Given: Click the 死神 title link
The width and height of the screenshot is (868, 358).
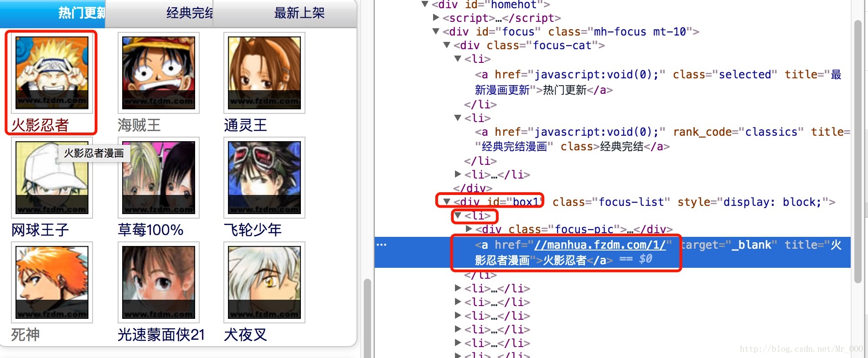Looking at the screenshot, I should click(26, 334).
